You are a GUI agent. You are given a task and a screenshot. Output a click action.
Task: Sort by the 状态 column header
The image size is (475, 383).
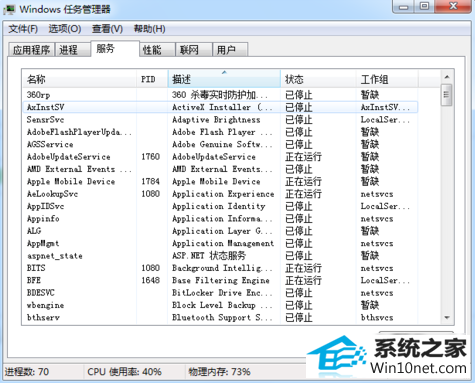pyautogui.click(x=318, y=79)
